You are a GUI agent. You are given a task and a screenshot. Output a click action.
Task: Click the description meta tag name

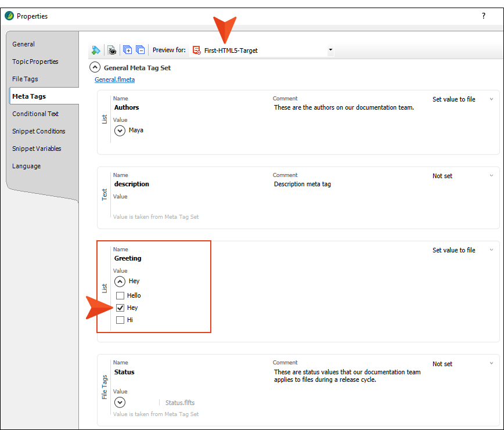131,184
